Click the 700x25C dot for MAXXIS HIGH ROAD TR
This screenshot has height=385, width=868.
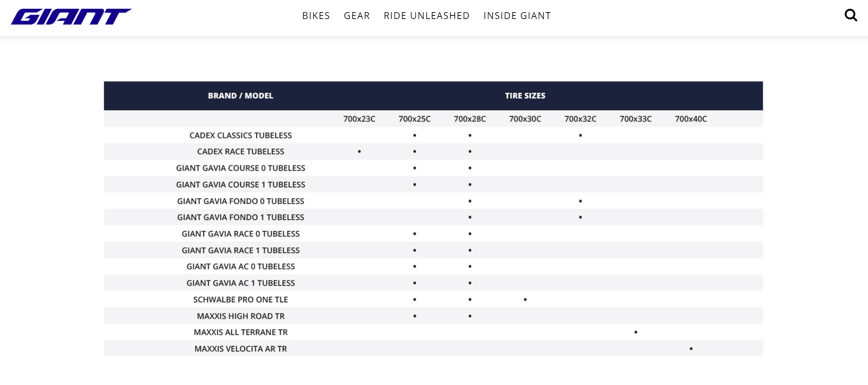414,316
